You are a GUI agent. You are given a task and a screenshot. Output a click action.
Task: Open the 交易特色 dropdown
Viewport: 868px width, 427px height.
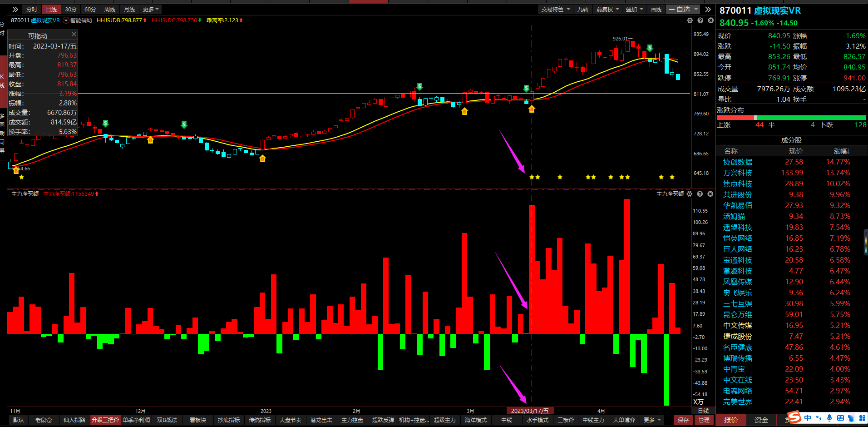point(555,9)
